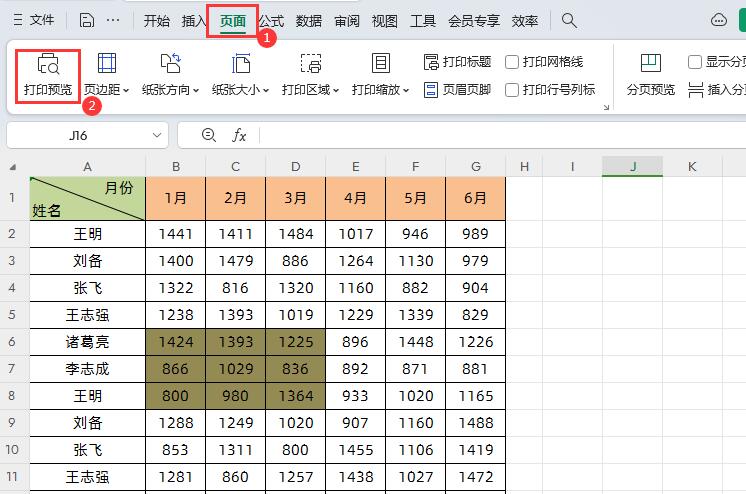Toggle 打印行号列标 checkbox
The width and height of the screenshot is (746, 494).
512,89
